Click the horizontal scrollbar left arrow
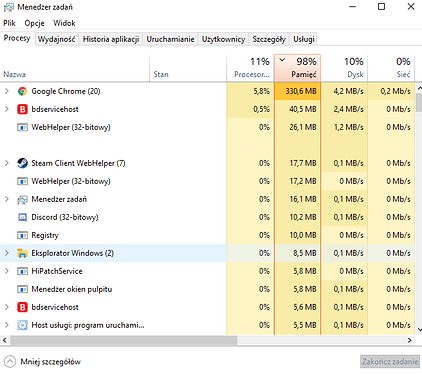 pos(5,340)
